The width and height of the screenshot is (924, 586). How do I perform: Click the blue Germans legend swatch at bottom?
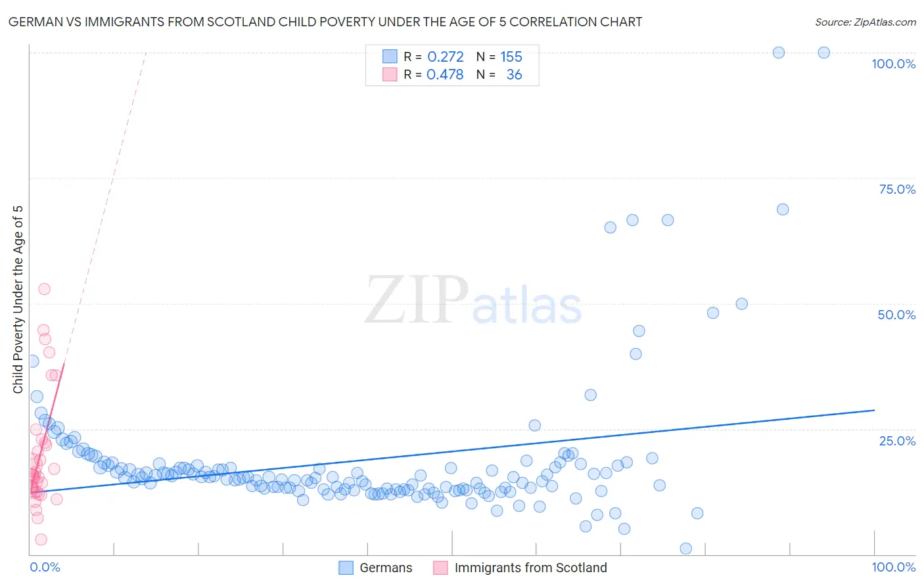(346, 568)
